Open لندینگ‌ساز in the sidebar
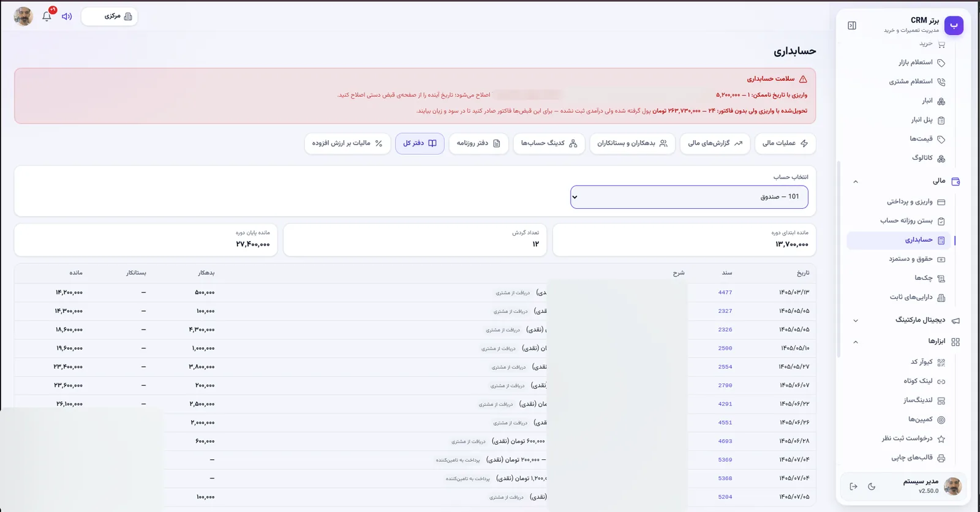Viewport: 980px width, 512px height. [900, 401]
